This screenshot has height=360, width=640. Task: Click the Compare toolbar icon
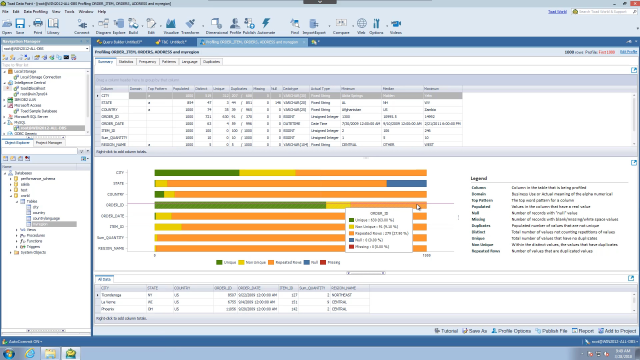tap(341, 26)
